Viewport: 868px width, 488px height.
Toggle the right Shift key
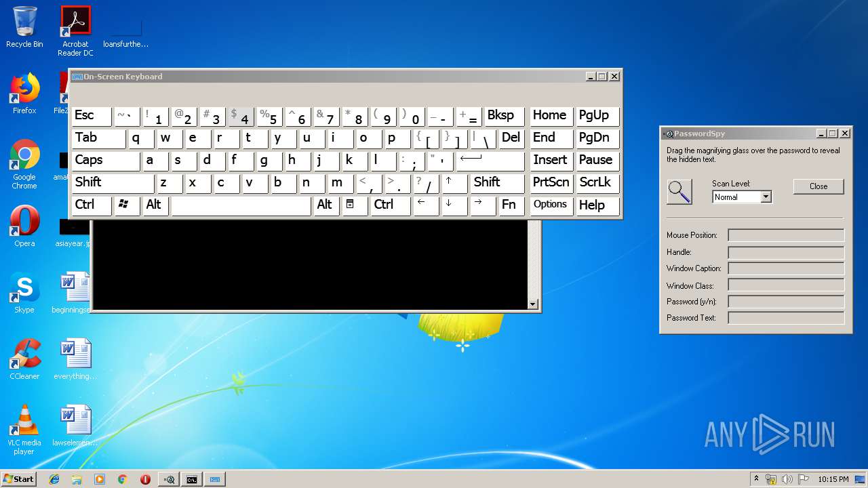point(498,183)
